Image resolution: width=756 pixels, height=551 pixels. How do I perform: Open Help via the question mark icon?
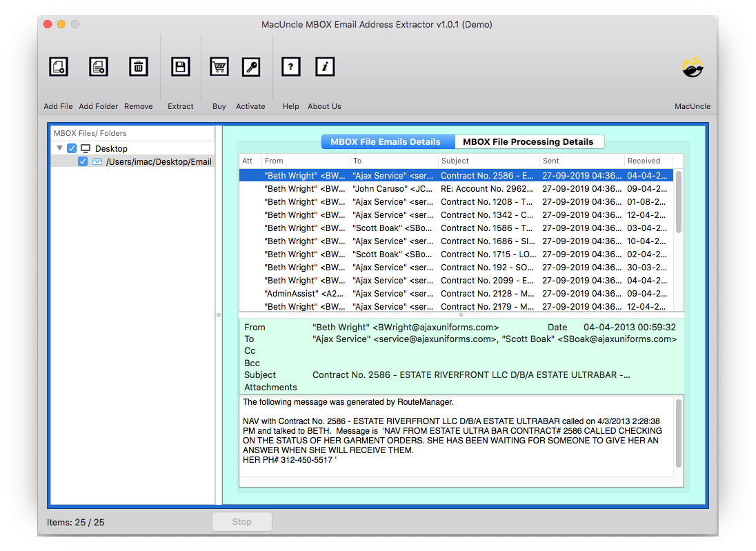(290, 66)
